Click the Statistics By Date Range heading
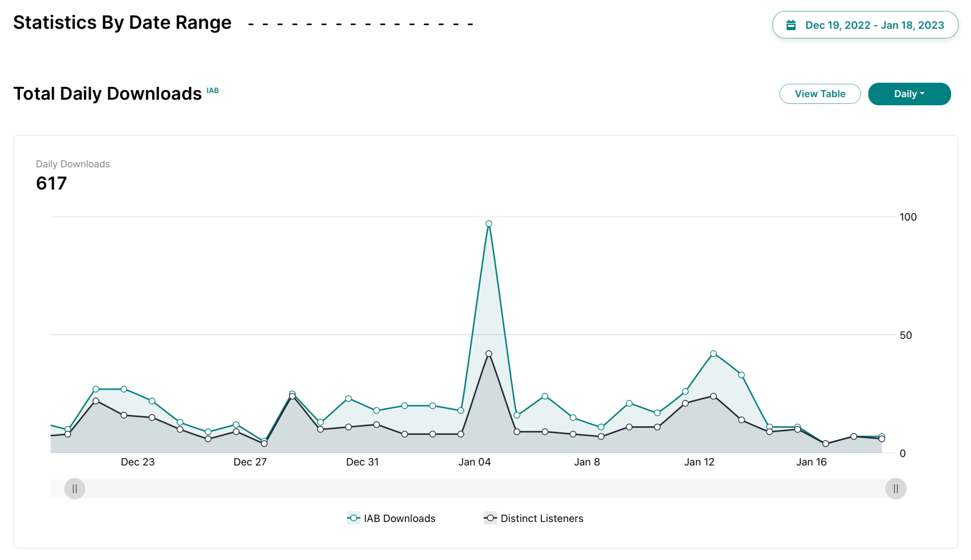Screen dimensions: 971x560 122,23
